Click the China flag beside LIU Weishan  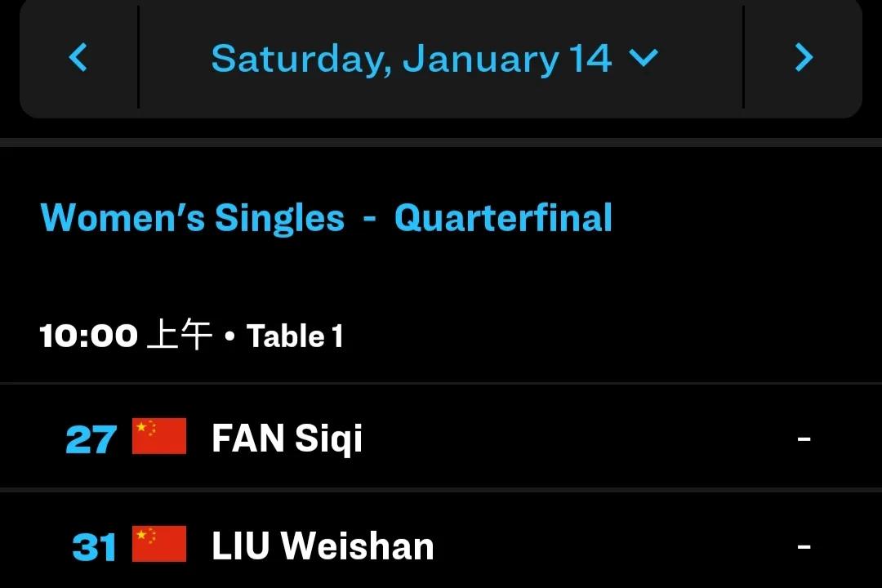tap(159, 545)
